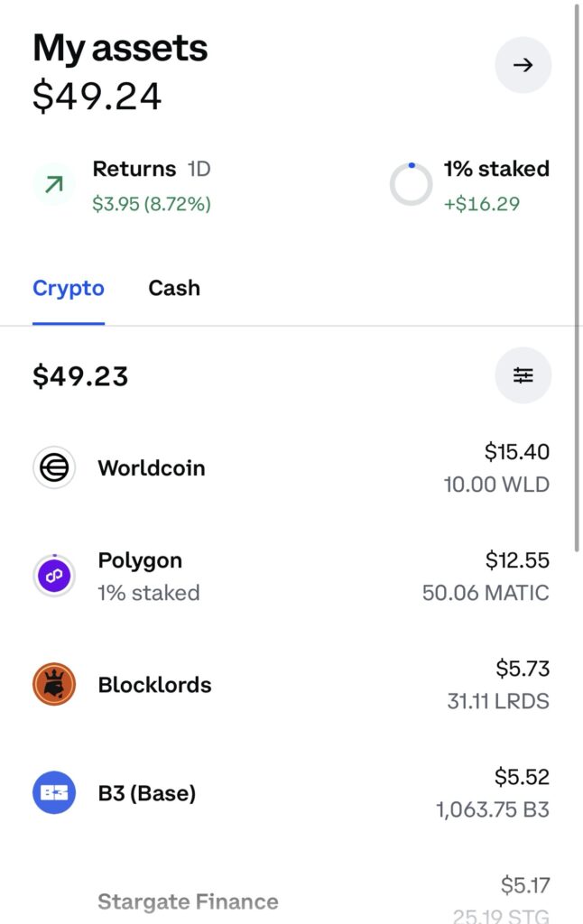This screenshot has width=583, height=924.
Task: Open the Blocklords asset name
Action: [x=154, y=685]
